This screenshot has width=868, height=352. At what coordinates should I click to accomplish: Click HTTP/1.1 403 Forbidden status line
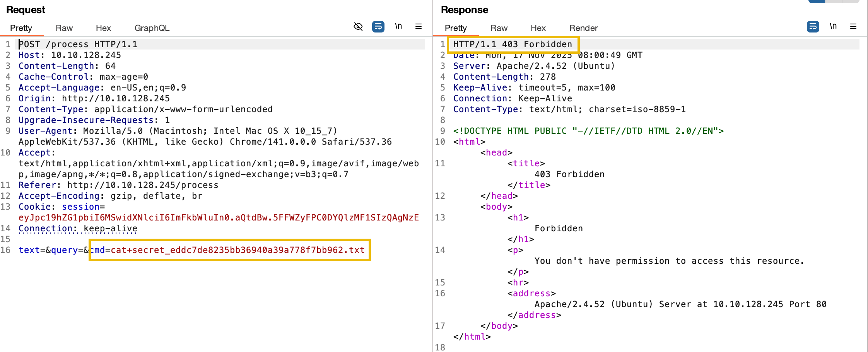coord(513,44)
